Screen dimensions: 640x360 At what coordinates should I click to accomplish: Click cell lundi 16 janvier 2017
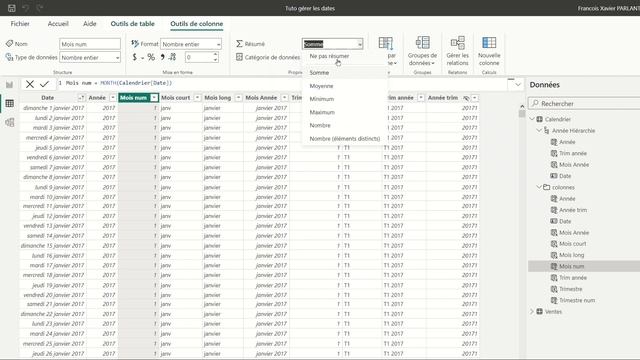(53, 256)
